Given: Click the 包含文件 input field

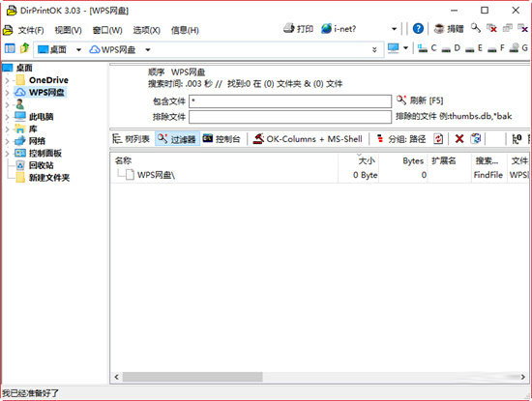Looking at the screenshot, I should point(290,101).
